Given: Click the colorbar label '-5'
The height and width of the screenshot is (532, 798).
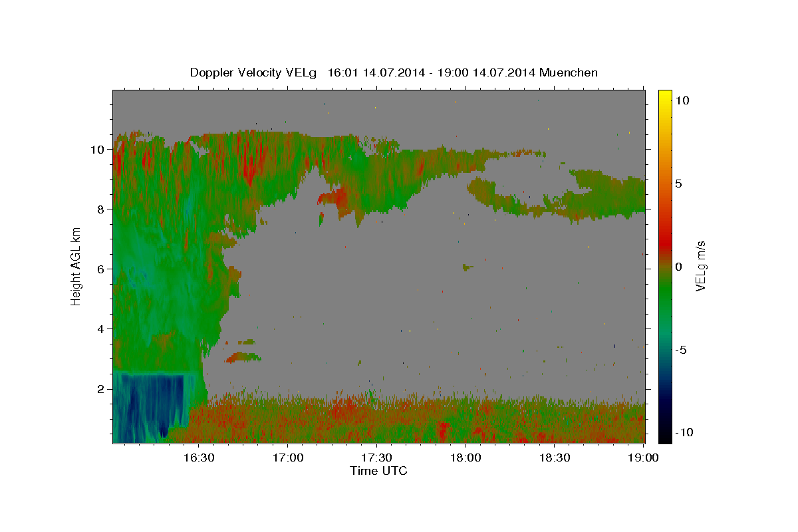Looking at the screenshot, I should [x=681, y=350].
